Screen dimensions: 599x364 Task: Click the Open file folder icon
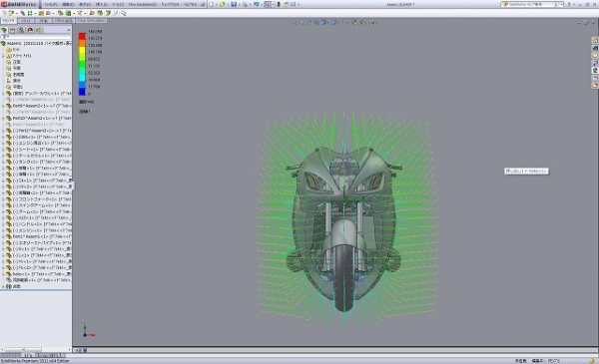[222, 5]
